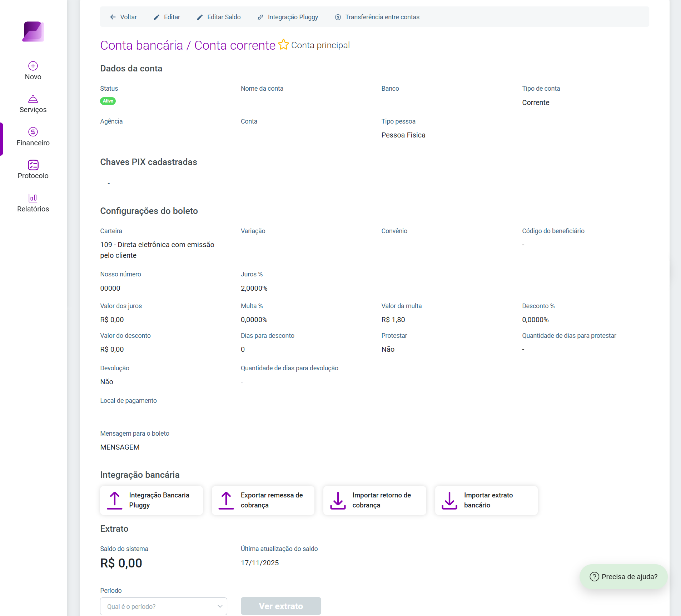Click the Dados da conta heading
Screen dimensions: 681x616
coord(131,69)
